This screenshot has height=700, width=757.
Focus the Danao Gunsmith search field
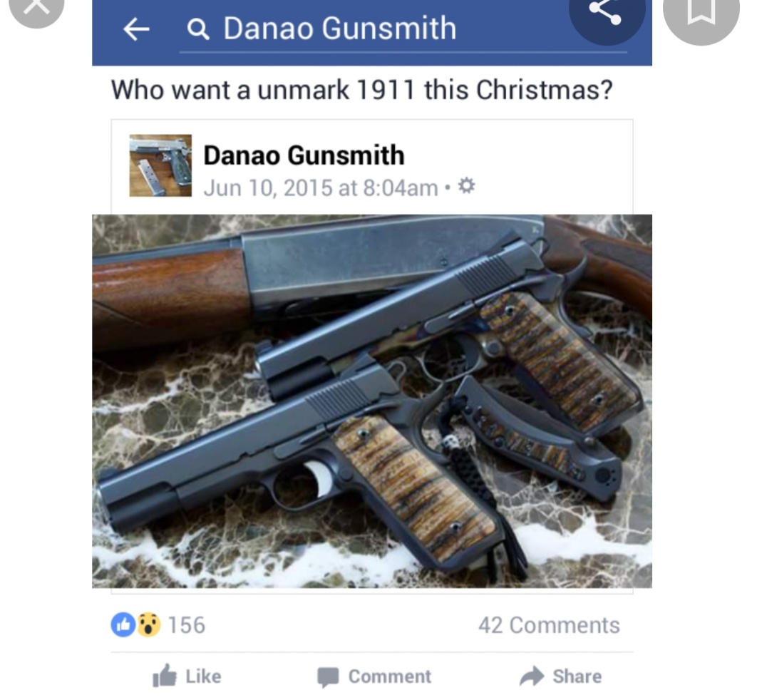[403, 30]
